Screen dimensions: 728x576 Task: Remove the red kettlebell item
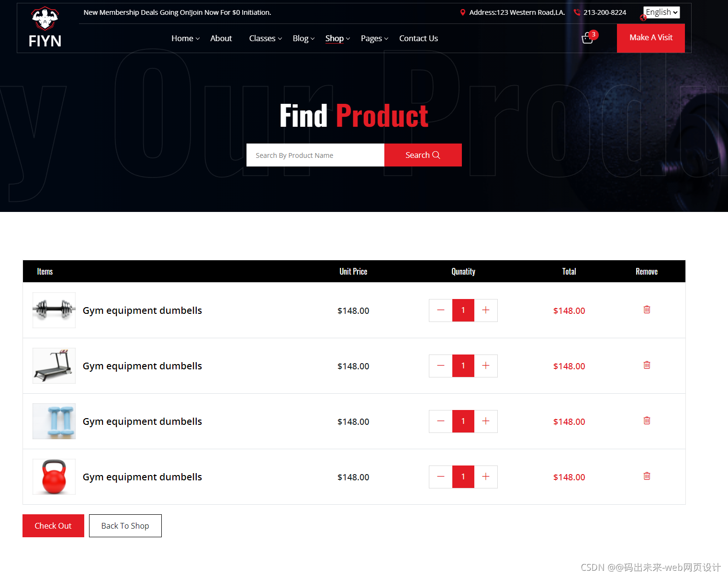click(647, 476)
